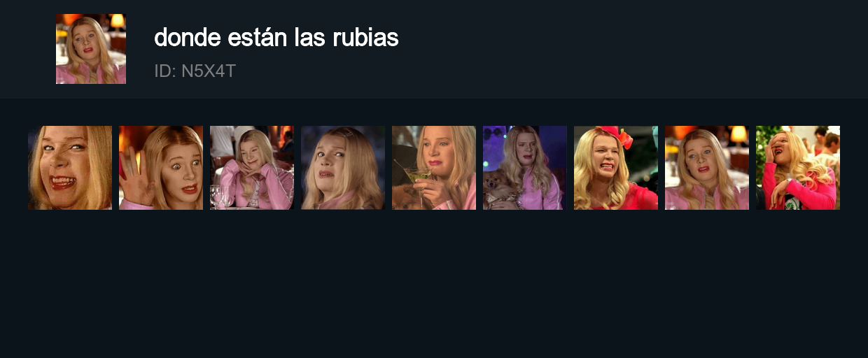
Task: Open the sticker holding a small dog
Action: click(x=525, y=168)
